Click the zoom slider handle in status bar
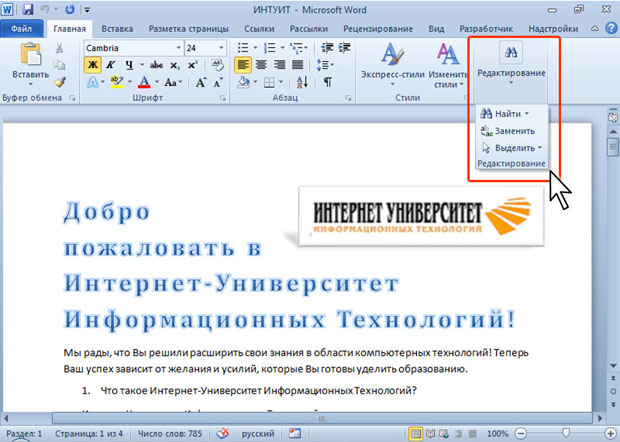The height and width of the screenshot is (442, 620). click(x=566, y=434)
